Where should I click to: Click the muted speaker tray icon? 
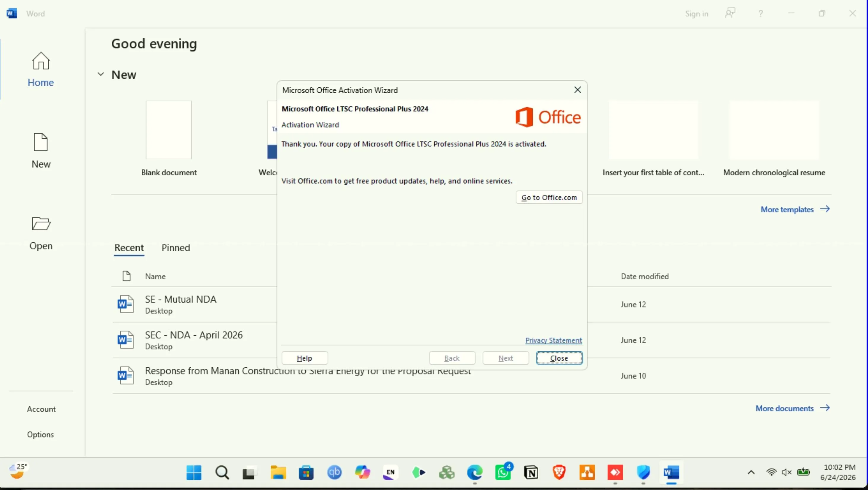coord(786,472)
